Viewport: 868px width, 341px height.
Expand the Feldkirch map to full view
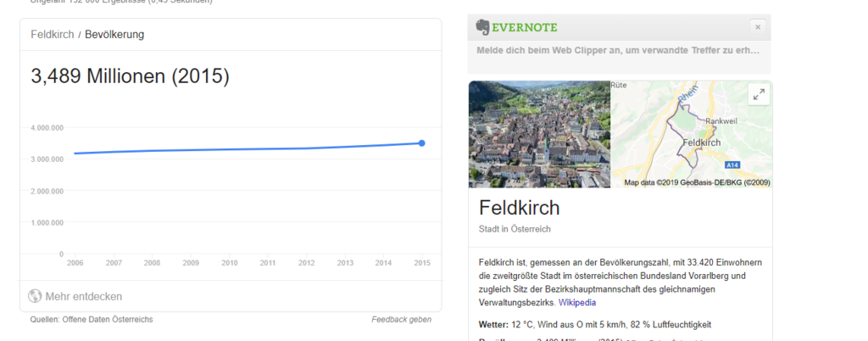coord(759,94)
